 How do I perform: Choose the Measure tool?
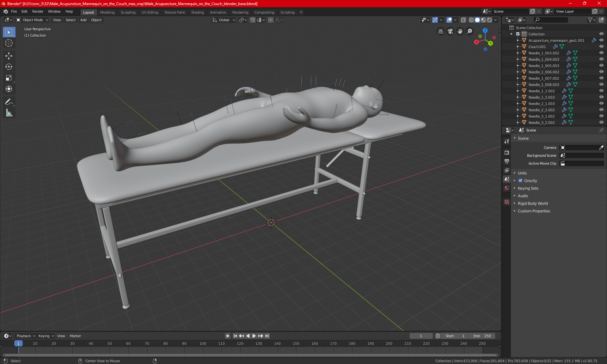click(9, 113)
